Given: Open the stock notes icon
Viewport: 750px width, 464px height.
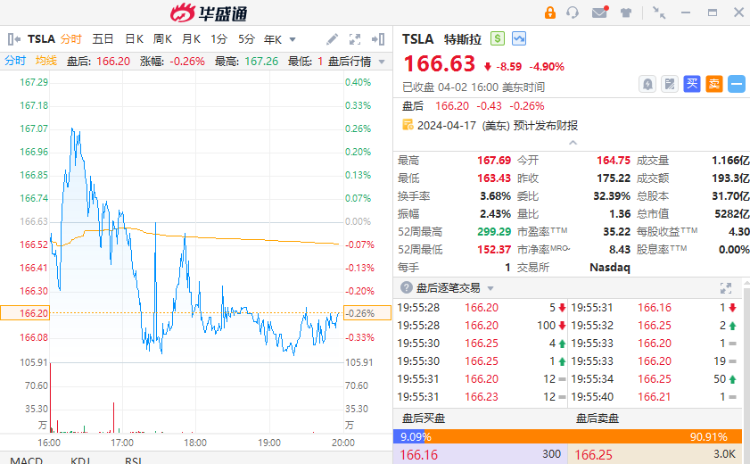Looking at the screenshot, I should (670, 84).
